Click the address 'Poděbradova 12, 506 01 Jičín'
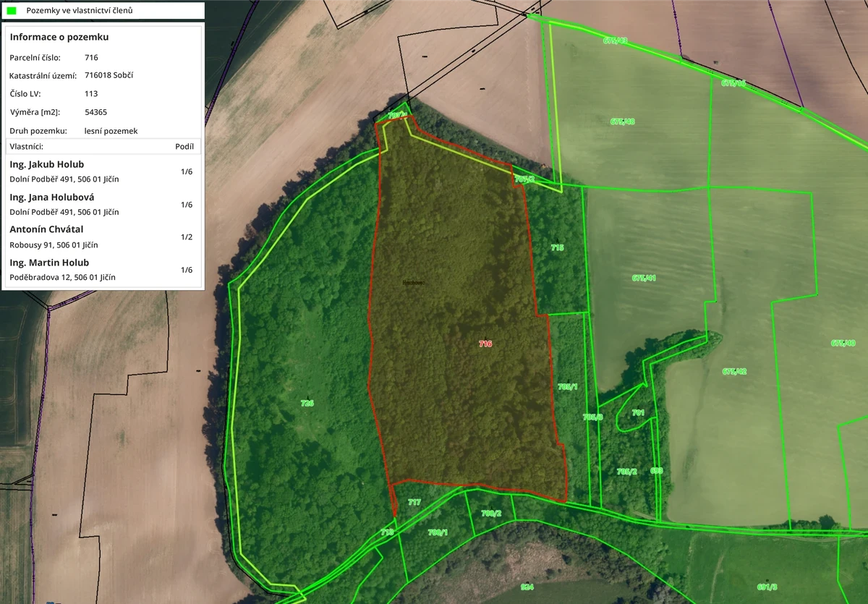The image size is (868, 604). click(62, 277)
